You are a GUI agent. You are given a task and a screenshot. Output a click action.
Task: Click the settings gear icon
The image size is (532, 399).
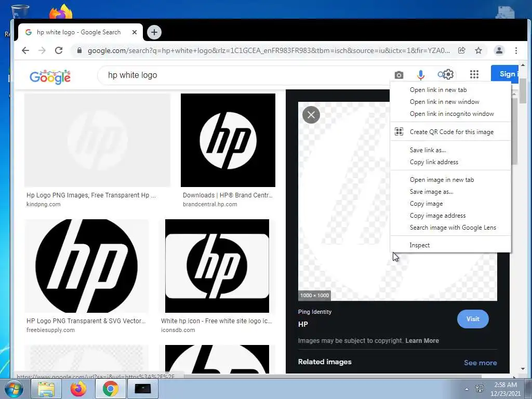click(448, 74)
